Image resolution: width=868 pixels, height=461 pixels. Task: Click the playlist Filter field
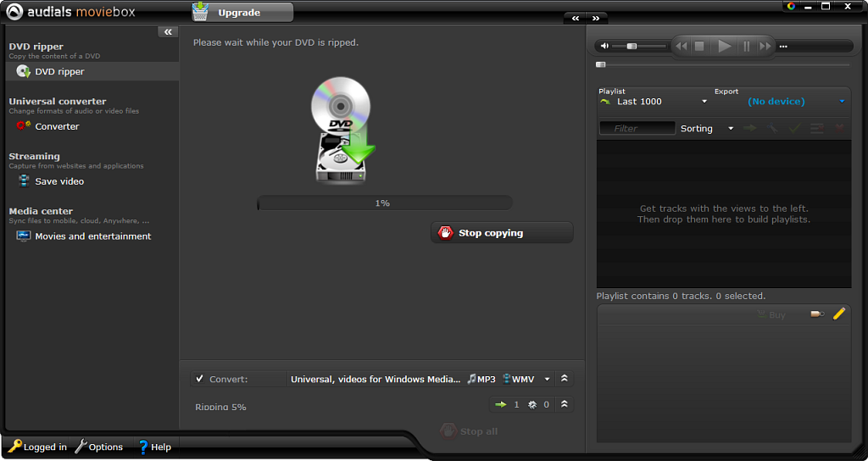(637, 129)
